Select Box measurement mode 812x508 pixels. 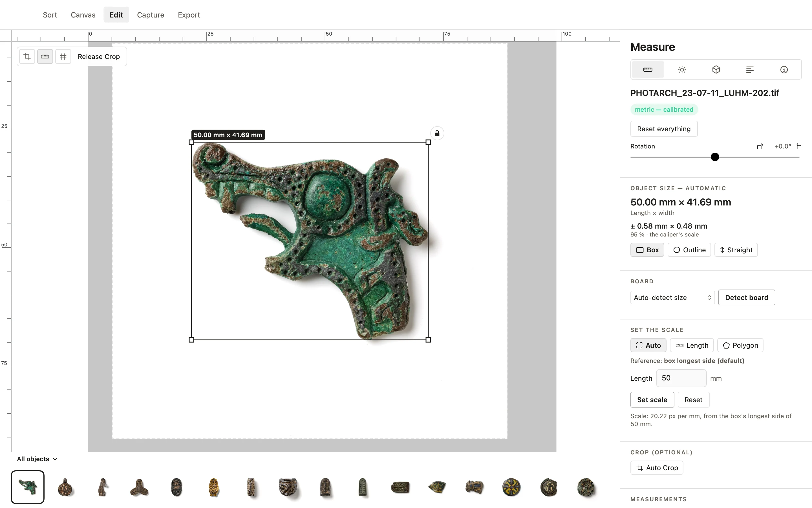647,250
